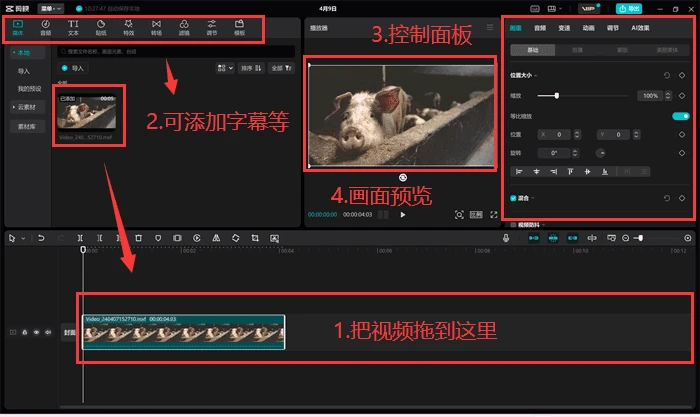Open the media view mode dropdown
The height and width of the screenshot is (417, 700).
(x=225, y=68)
